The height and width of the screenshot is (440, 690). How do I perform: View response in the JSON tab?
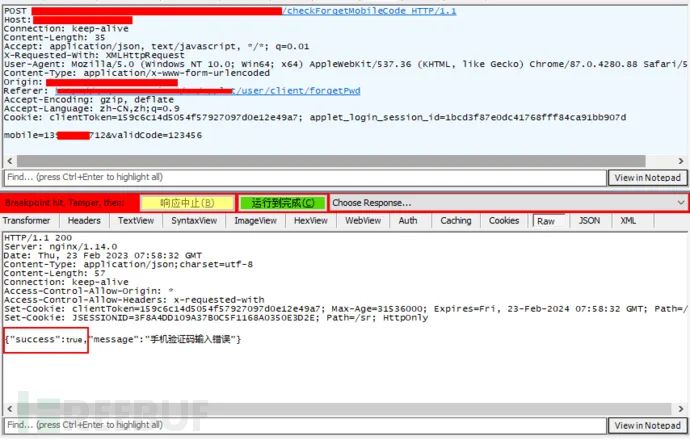590,221
